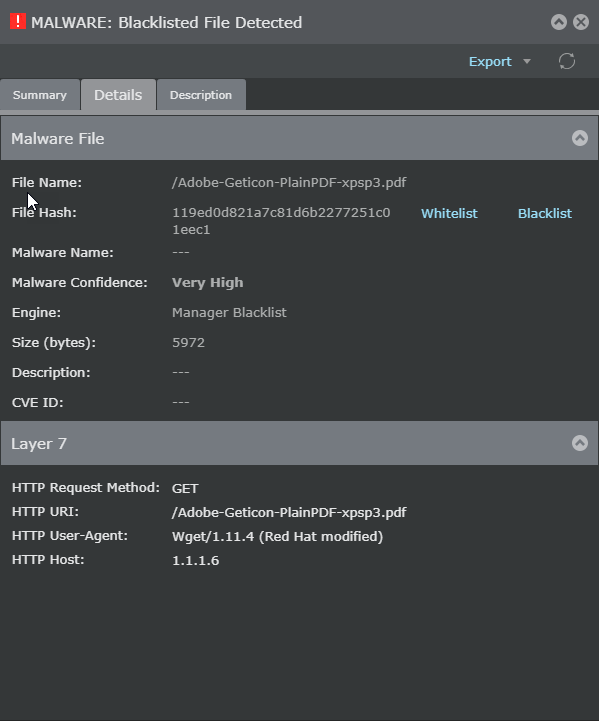The height and width of the screenshot is (721, 599).
Task: Collapse the Malware File section
Action: [x=580, y=138]
